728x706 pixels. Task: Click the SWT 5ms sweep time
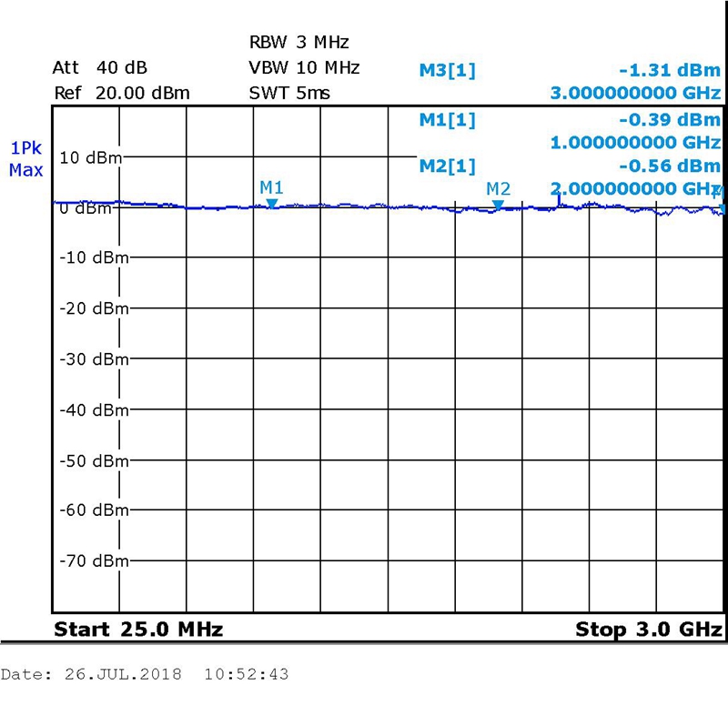tap(289, 93)
